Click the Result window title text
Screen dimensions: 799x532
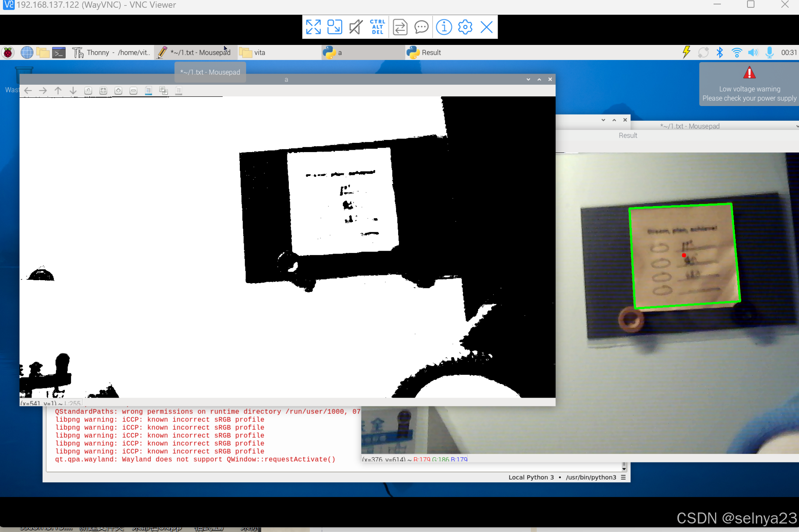(x=628, y=135)
